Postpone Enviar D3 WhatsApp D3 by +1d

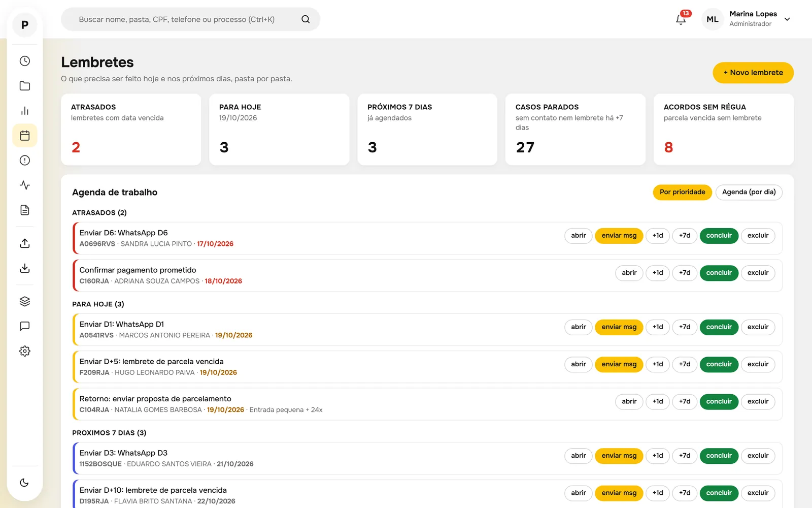coord(658,456)
